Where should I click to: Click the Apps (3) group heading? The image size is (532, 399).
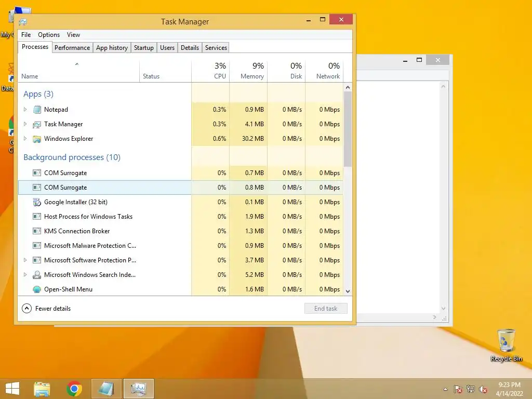[38, 94]
